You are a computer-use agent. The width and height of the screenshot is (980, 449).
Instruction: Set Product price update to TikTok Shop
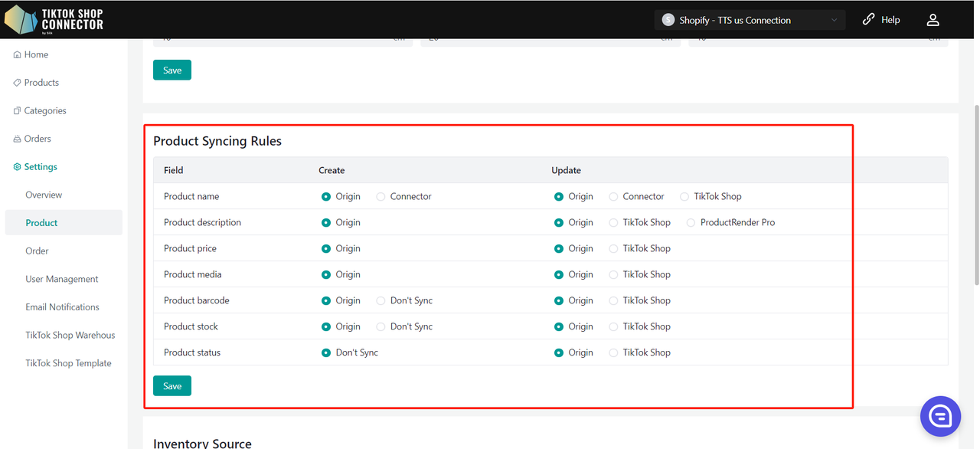tap(613, 249)
